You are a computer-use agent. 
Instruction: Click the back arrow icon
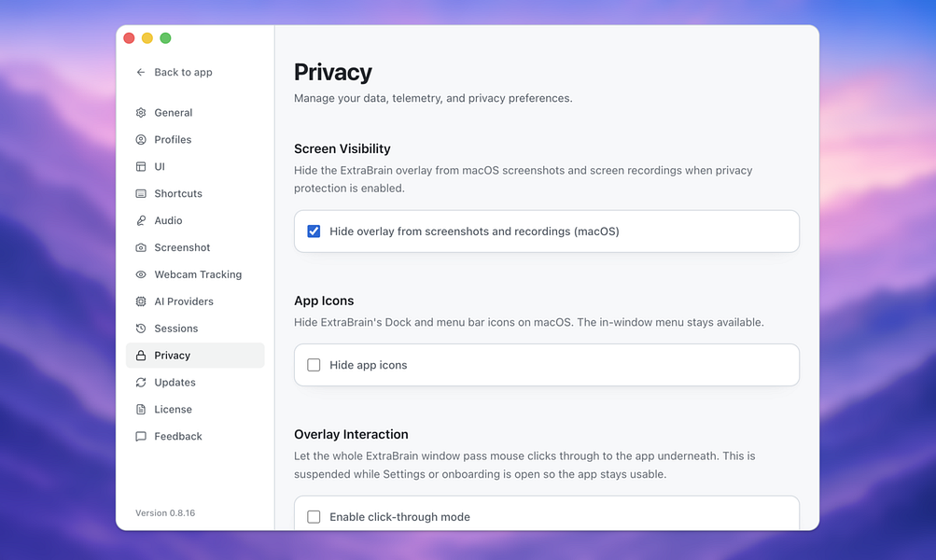click(141, 72)
